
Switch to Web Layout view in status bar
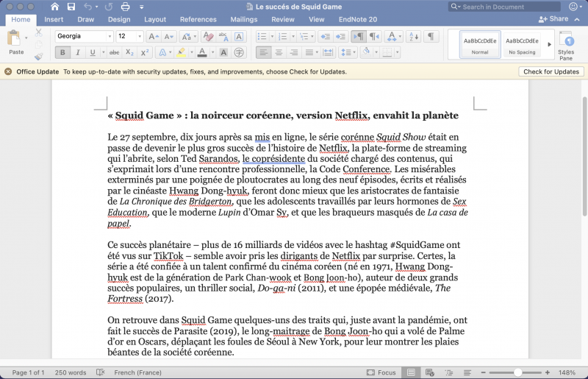click(430, 372)
